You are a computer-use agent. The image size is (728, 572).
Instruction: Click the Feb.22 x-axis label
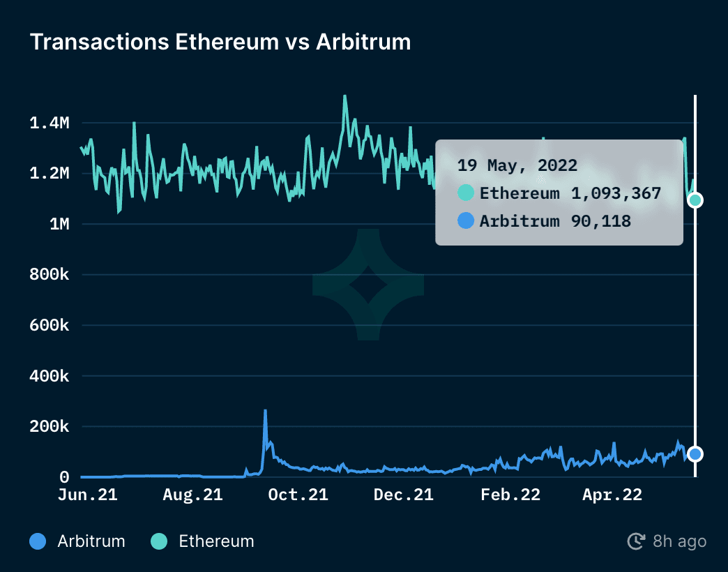(510, 495)
